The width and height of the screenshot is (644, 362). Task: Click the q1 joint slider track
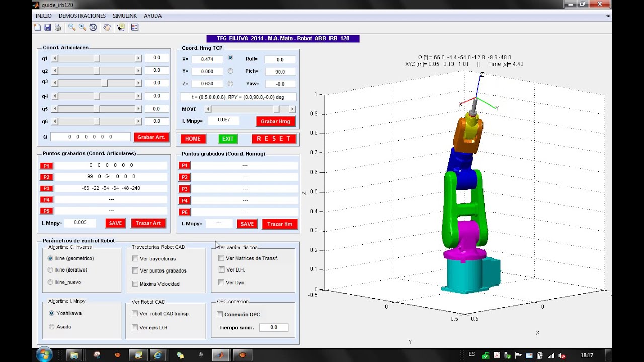pos(97,59)
